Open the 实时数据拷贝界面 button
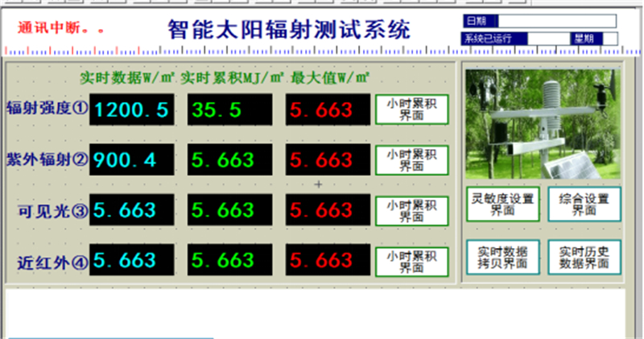 [502, 257]
